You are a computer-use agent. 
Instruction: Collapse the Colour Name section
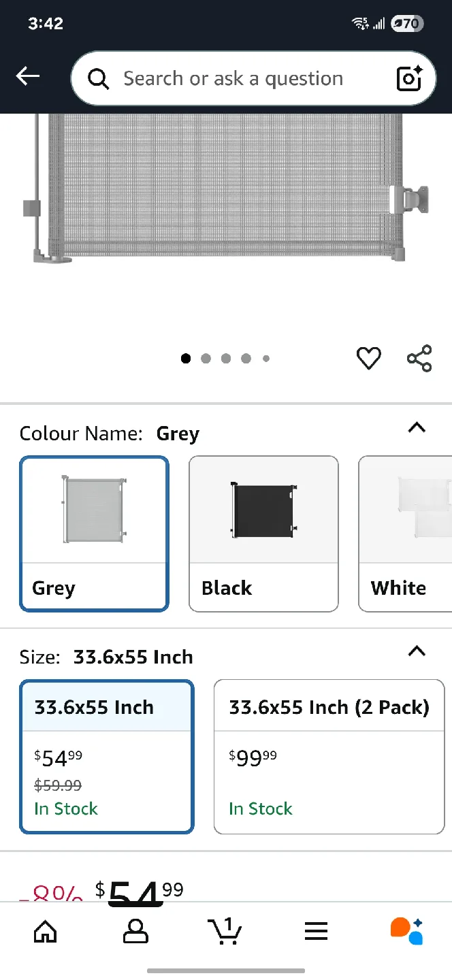tap(416, 428)
